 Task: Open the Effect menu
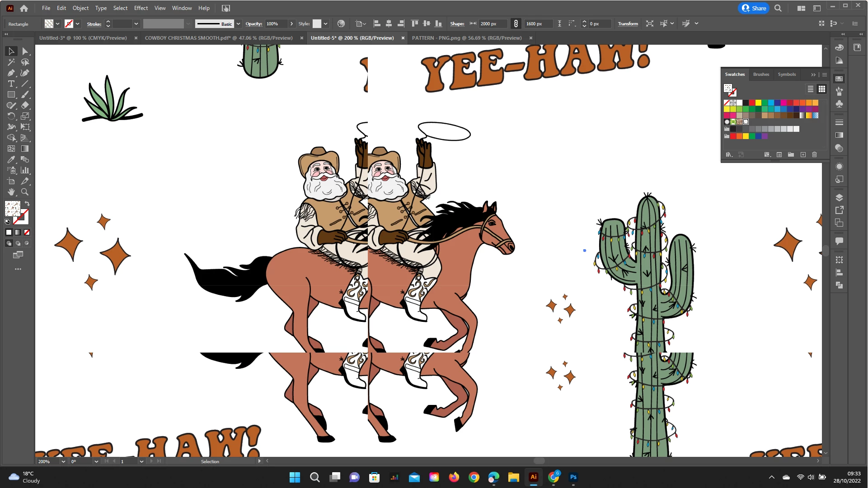[x=141, y=8]
